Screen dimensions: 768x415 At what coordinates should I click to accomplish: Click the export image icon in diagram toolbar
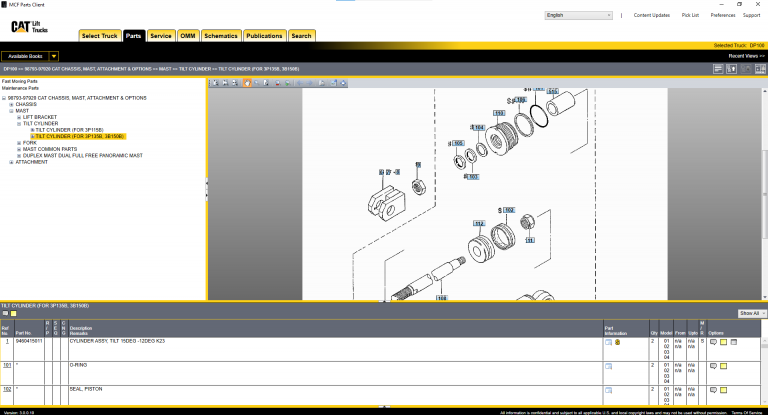point(334,83)
